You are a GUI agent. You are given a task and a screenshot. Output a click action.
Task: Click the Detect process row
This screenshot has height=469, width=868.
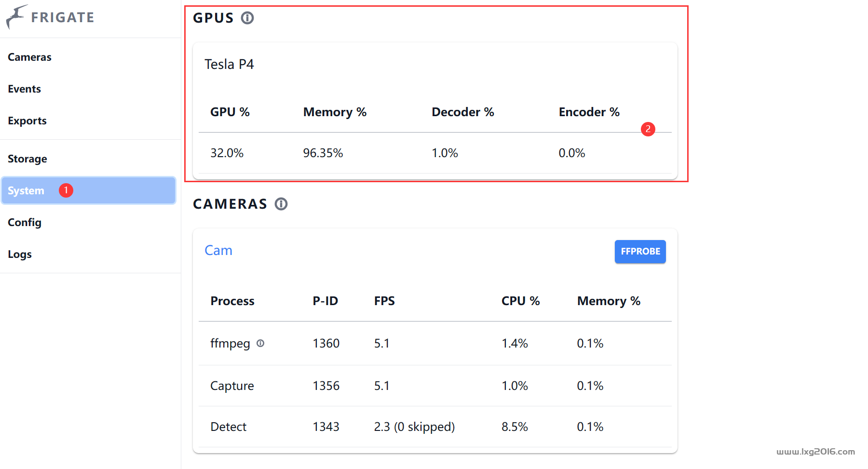[435, 427]
